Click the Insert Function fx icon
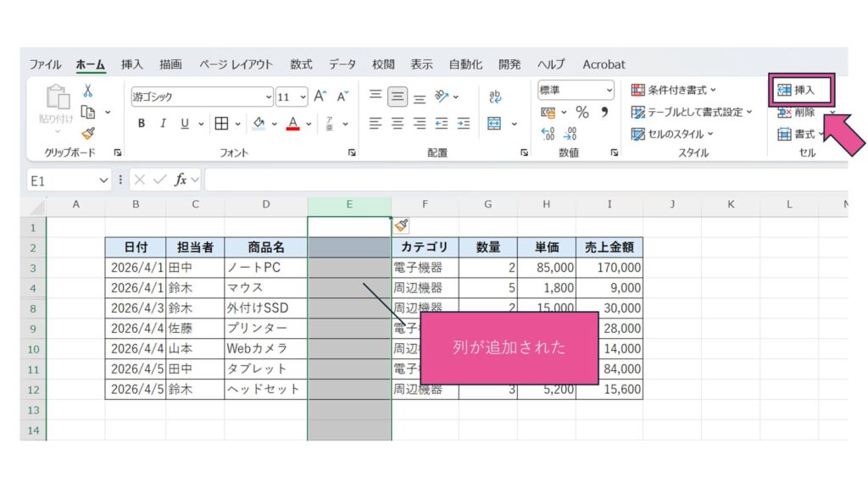868x488 pixels. pyautogui.click(x=181, y=180)
